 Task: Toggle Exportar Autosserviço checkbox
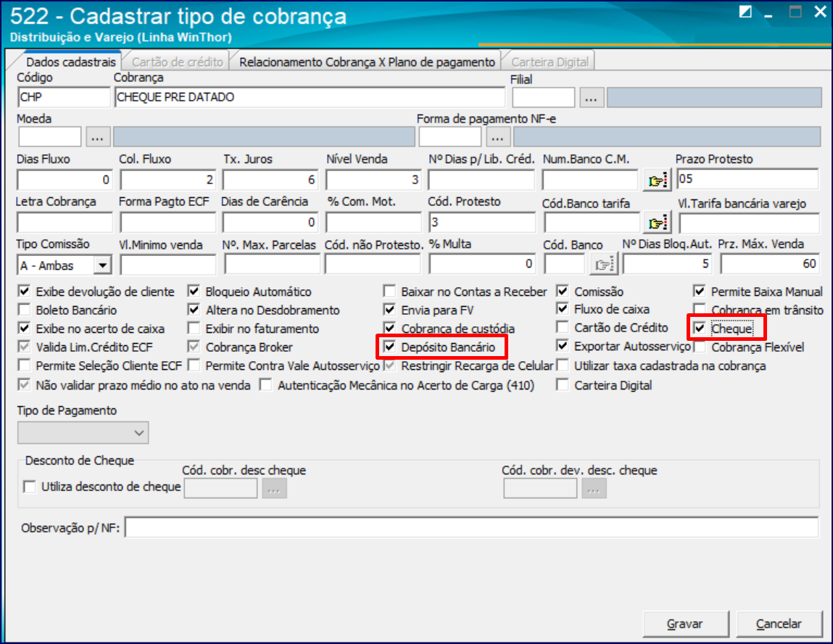(563, 345)
